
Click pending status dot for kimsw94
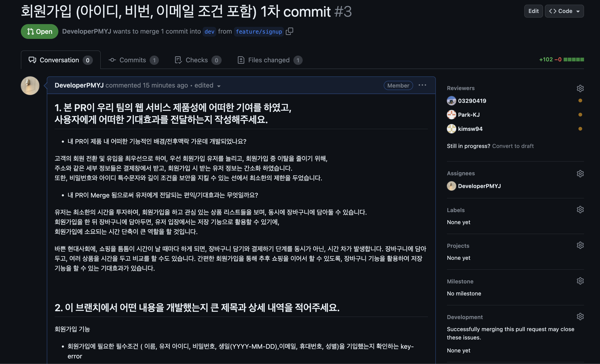click(580, 129)
